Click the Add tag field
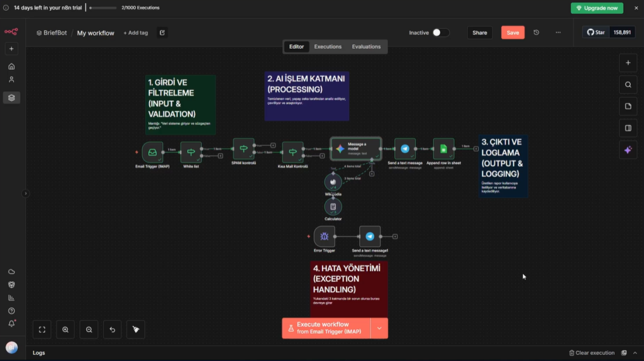Screen dimensions: 644x361 [x=135, y=33]
